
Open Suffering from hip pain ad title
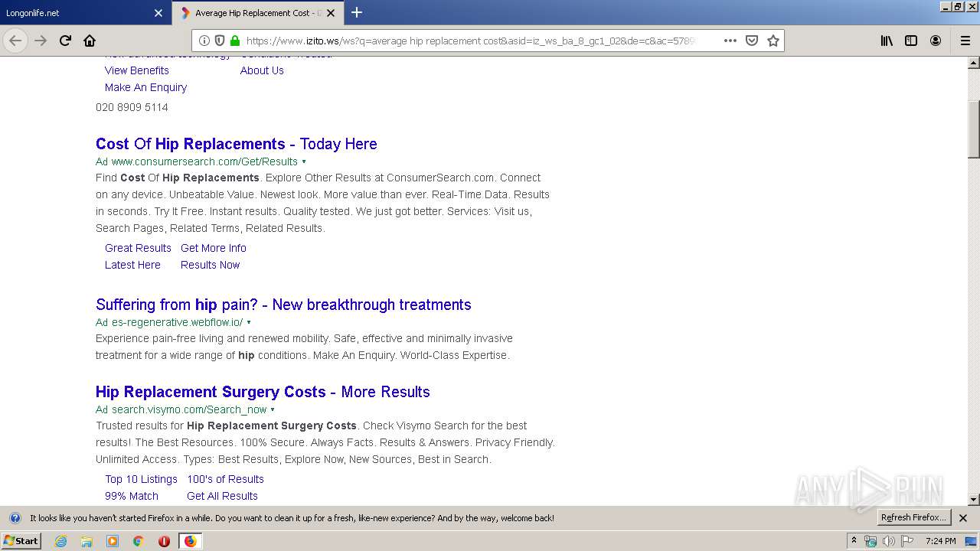pyautogui.click(x=283, y=305)
